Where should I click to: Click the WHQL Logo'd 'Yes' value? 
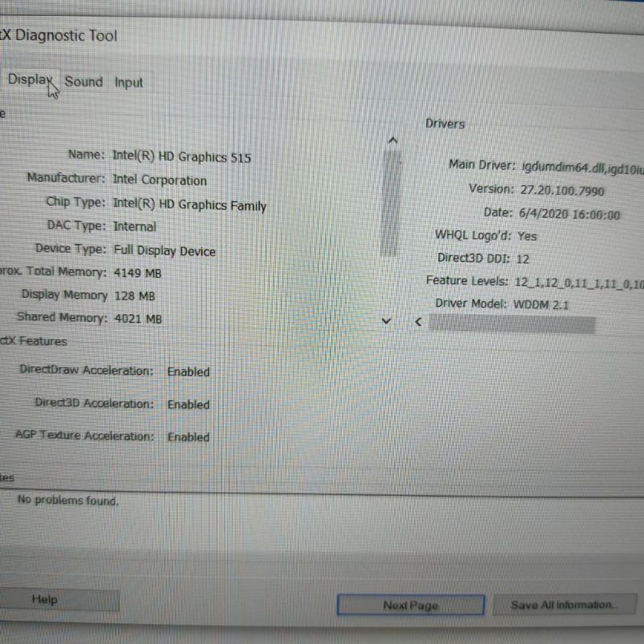click(x=527, y=236)
